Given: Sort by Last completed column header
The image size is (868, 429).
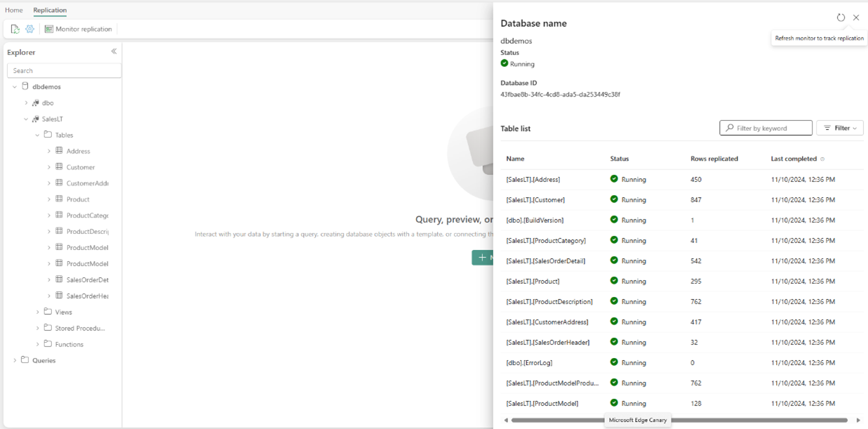Looking at the screenshot, I should click(x=794, y=159).
